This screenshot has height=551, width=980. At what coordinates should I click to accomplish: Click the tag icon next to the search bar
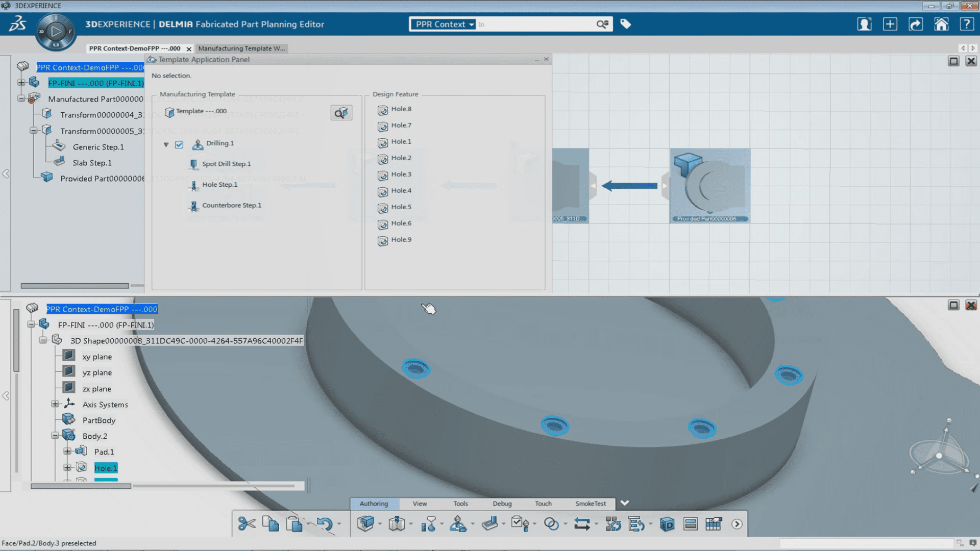point(626,24)
